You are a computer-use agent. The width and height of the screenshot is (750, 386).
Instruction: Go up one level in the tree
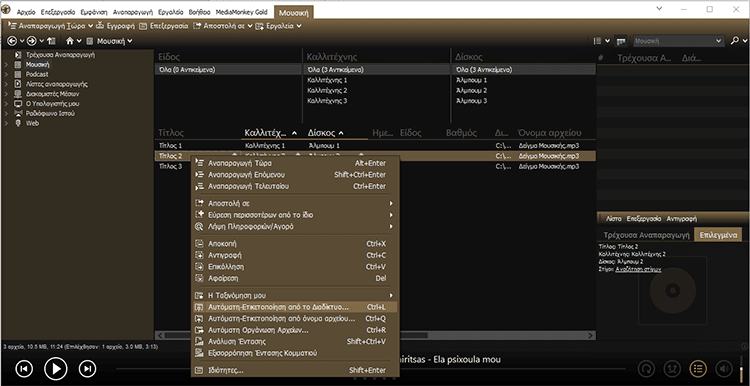click(52, 41)
